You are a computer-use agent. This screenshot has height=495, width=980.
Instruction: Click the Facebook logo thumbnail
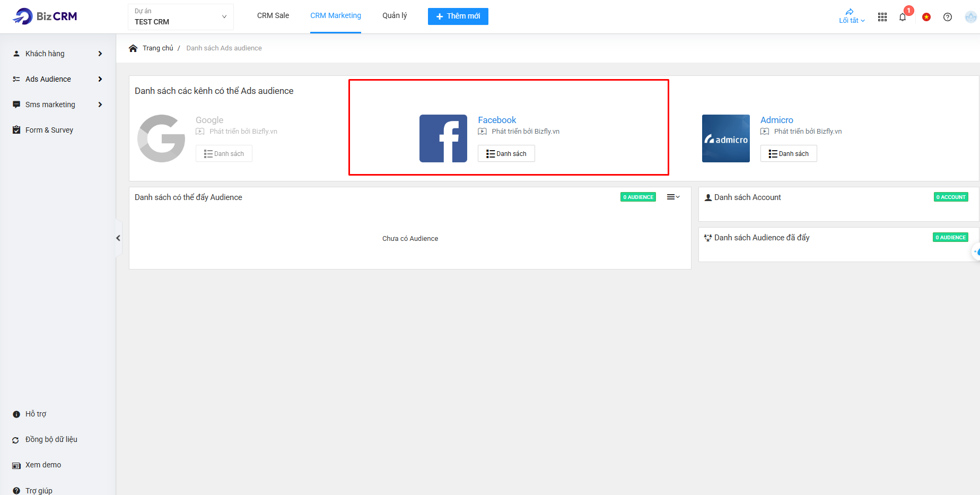tap(443, 138)
